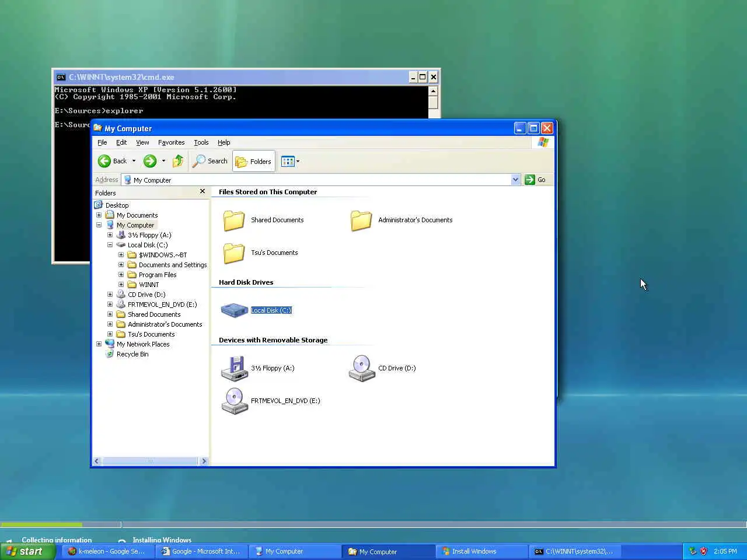Select Desktop in the folder tree
The height and width of the screenshot is (560, 747).
tap(117, 205)
